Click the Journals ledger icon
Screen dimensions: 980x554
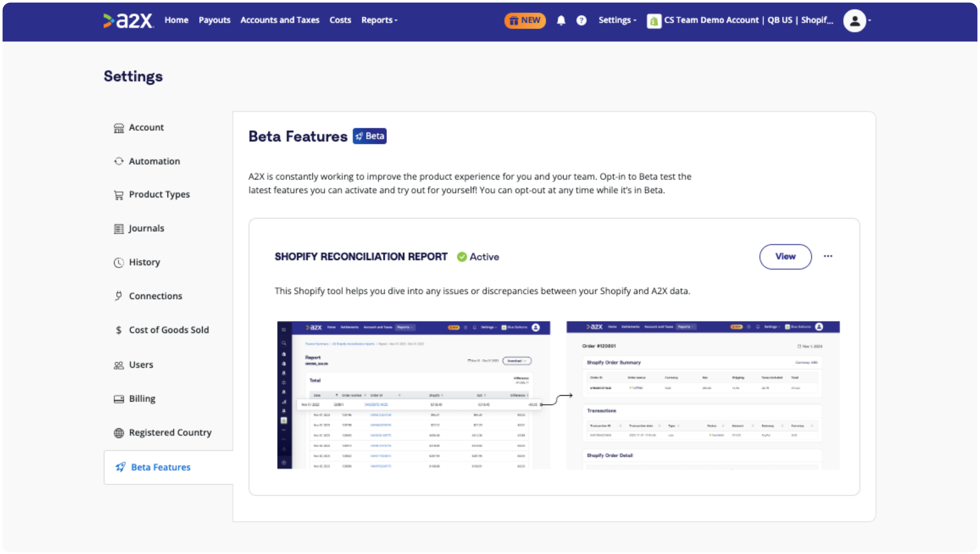tap(119, 228)
